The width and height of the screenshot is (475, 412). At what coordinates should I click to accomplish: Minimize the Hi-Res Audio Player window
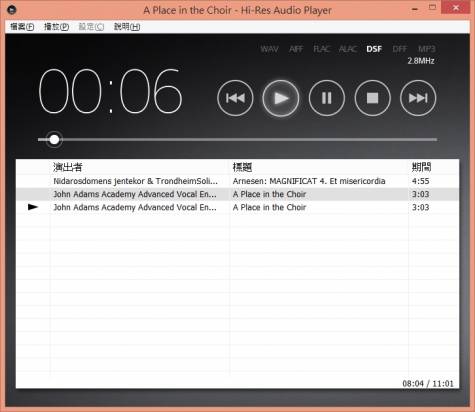pos(415,9)
